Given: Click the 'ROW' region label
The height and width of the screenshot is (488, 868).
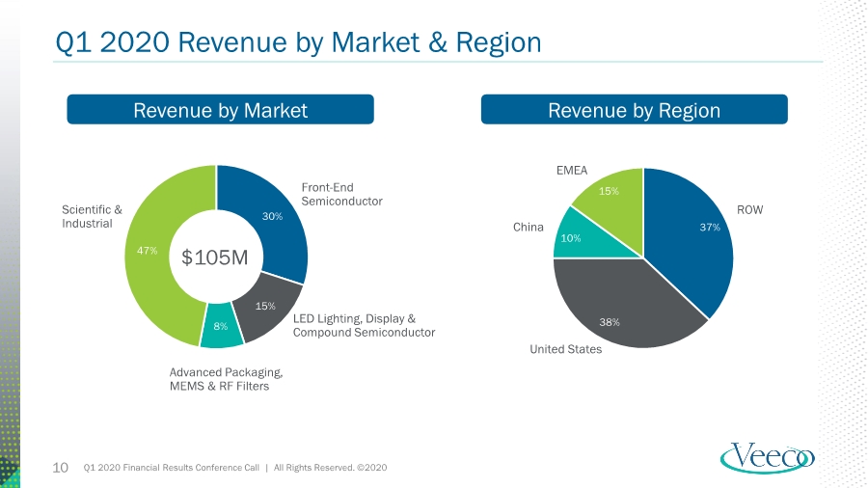Looking at the screenshot, I should coord(749,209).
